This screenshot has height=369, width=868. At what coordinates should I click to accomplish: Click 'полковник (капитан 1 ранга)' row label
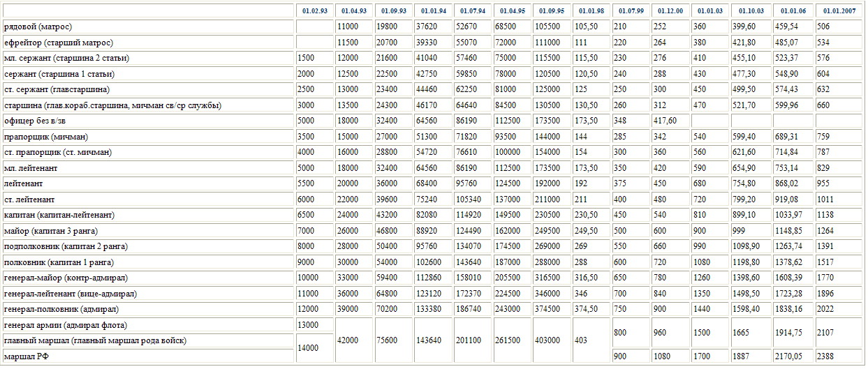tap(59, 262)
